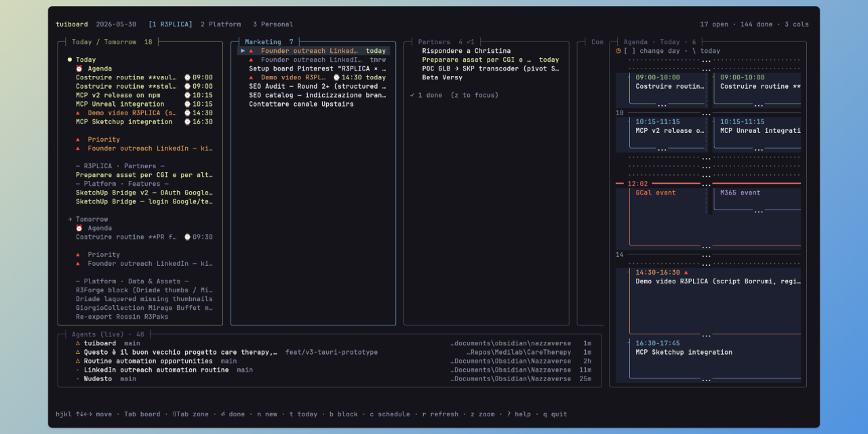Click the z zoom hint in the footer
Image resolution: width=868 pixels, height=434 pixels.
pos(483,414)
